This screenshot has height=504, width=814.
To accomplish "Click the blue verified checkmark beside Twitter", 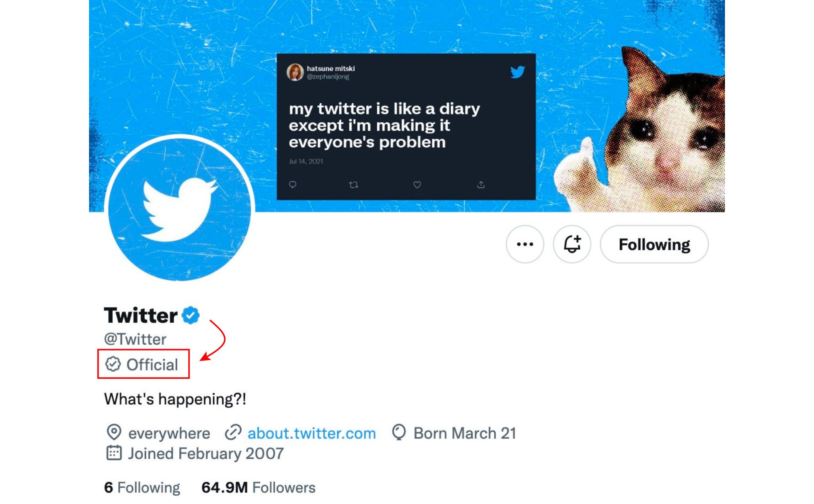I will click(x=191, y=315).
